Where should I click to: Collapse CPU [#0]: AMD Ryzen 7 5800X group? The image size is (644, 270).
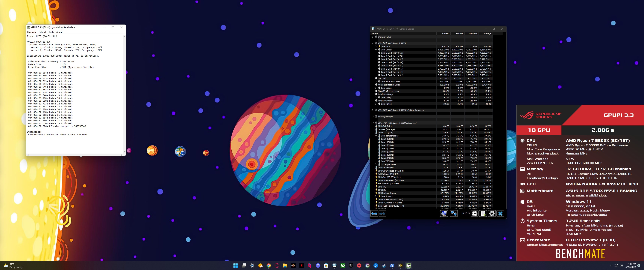pyautogui.click(x=373, y=43)
